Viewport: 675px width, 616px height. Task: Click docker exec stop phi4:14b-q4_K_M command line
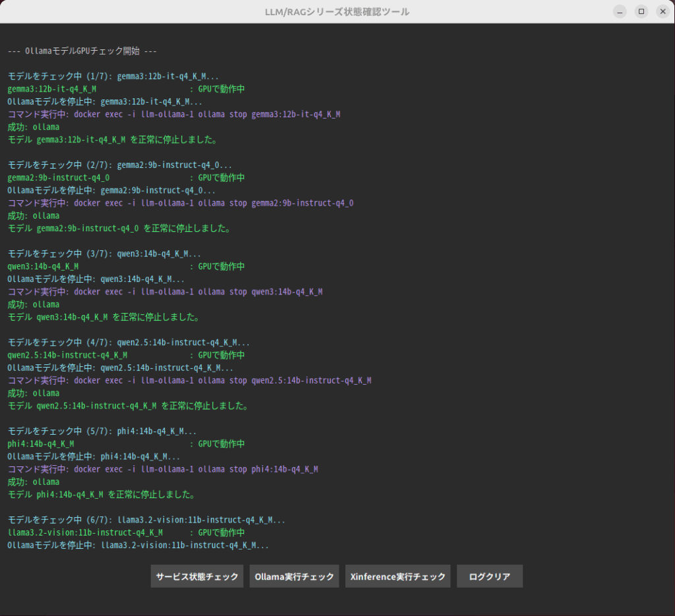tap(163, 468)
